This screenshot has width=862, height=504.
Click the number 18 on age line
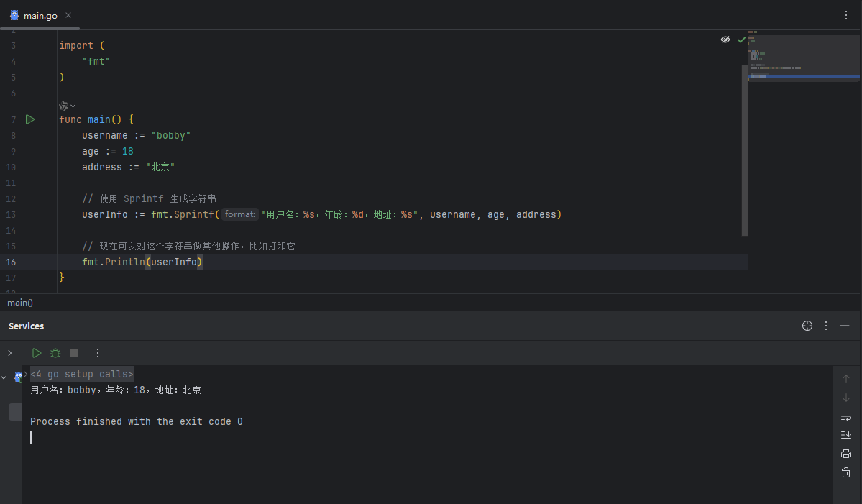point(127,151)
